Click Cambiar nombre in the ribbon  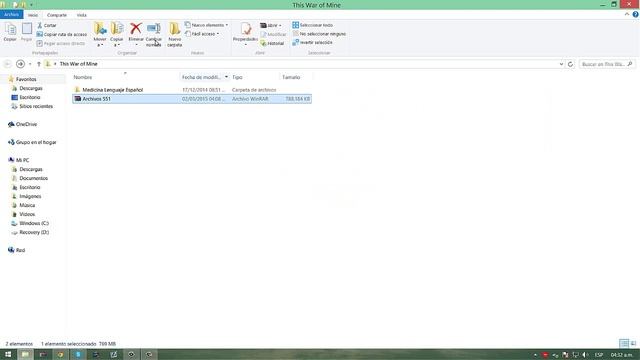coord(153,34)
